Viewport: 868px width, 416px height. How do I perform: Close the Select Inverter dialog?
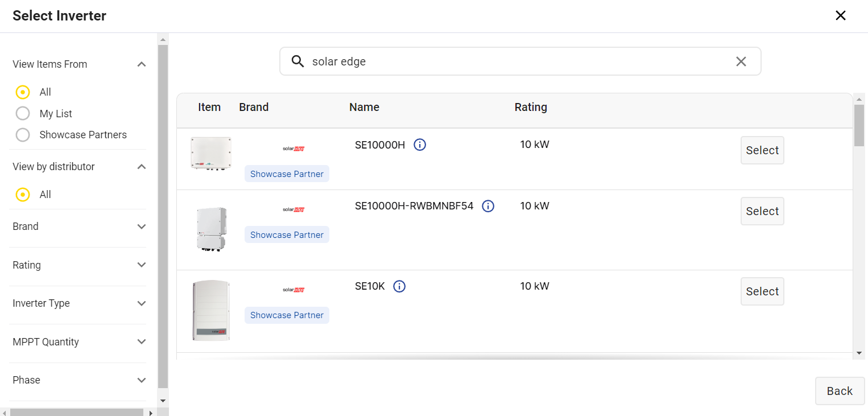click(840, 15)
